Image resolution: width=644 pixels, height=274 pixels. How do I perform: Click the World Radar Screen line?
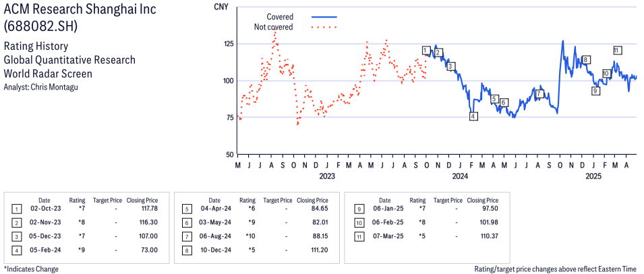click(48, 74)
